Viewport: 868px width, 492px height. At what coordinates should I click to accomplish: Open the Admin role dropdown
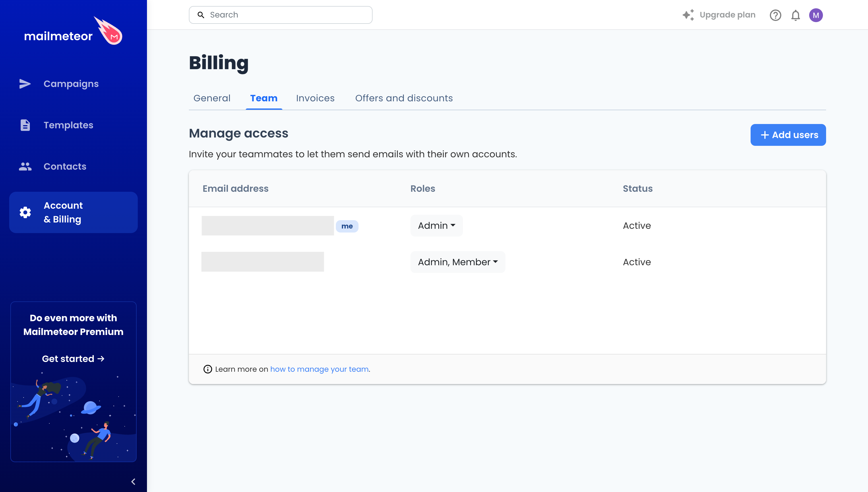click(437, 225)
